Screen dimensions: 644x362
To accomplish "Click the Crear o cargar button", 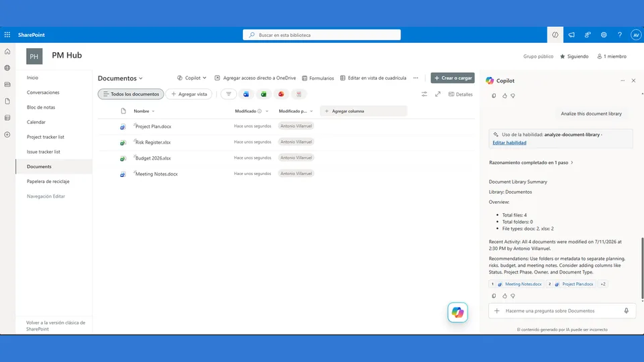I will [453, 78].
